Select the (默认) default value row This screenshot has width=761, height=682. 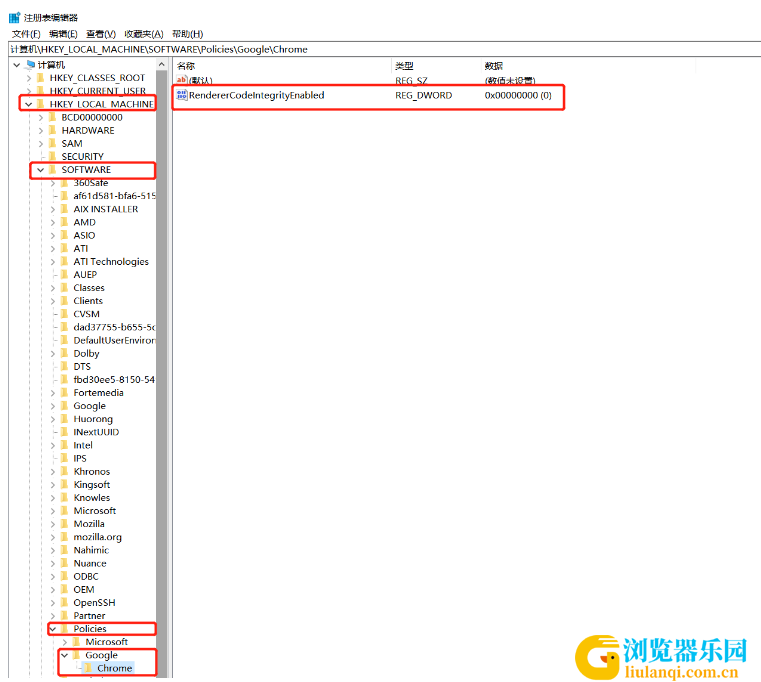click(x=356, y=81)
